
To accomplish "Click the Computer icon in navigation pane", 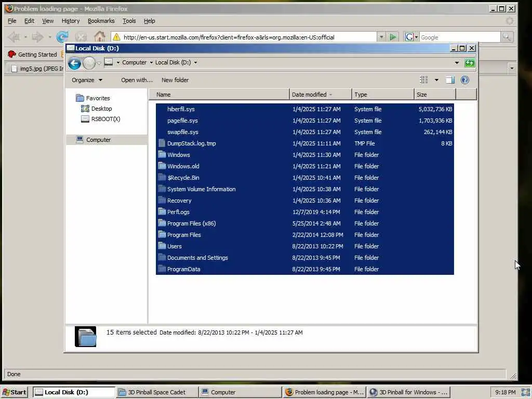I will pos(79,139).
